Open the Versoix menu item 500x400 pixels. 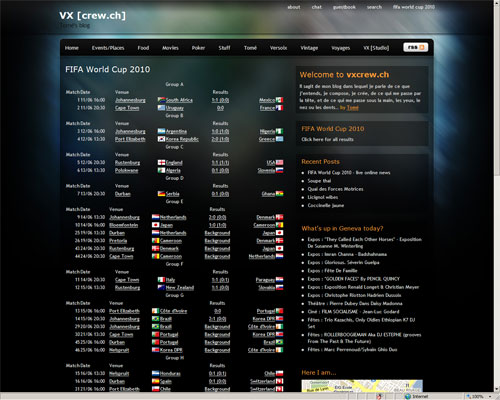(x=278, y=48)
